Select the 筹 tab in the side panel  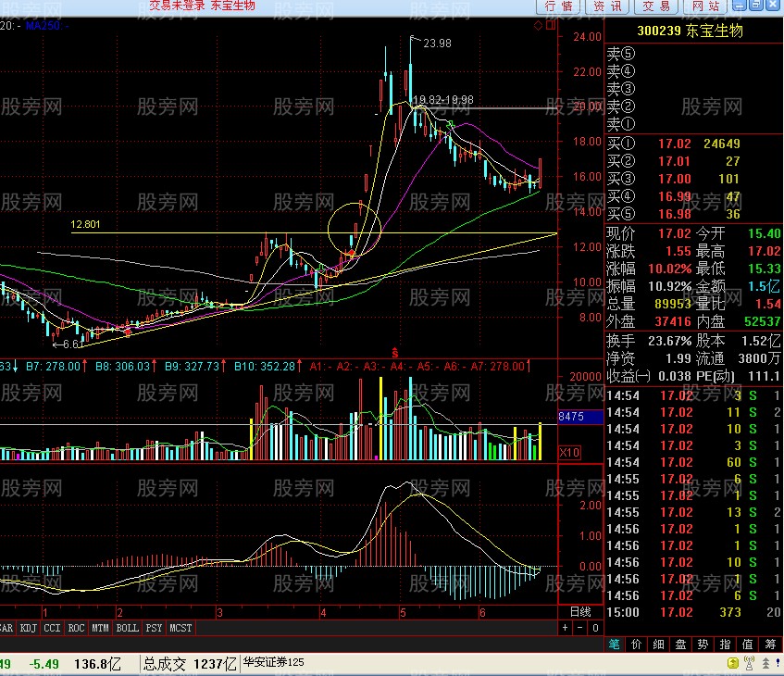point(770,645)
